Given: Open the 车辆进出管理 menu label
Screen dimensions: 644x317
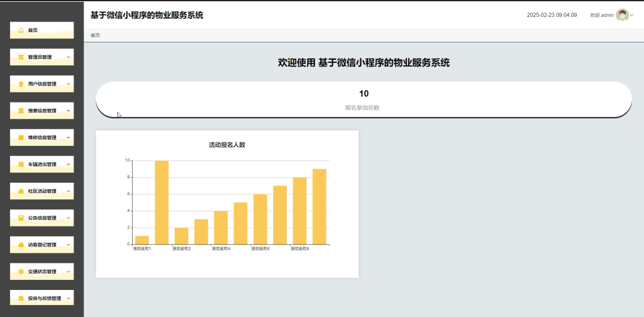Looking at the screenshot, I should tap(42, 164).
